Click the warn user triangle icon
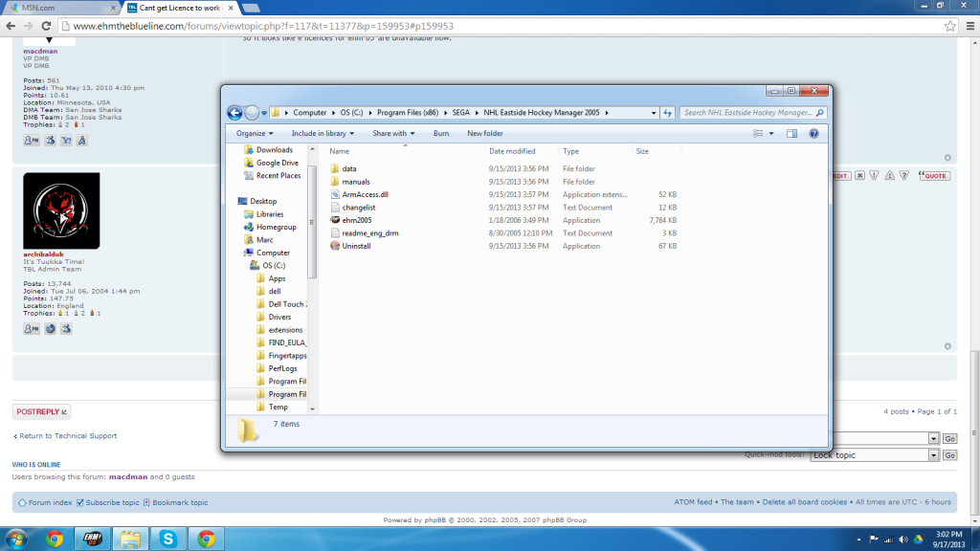Screen dimensions: 980x551 (x=889, y=176)
